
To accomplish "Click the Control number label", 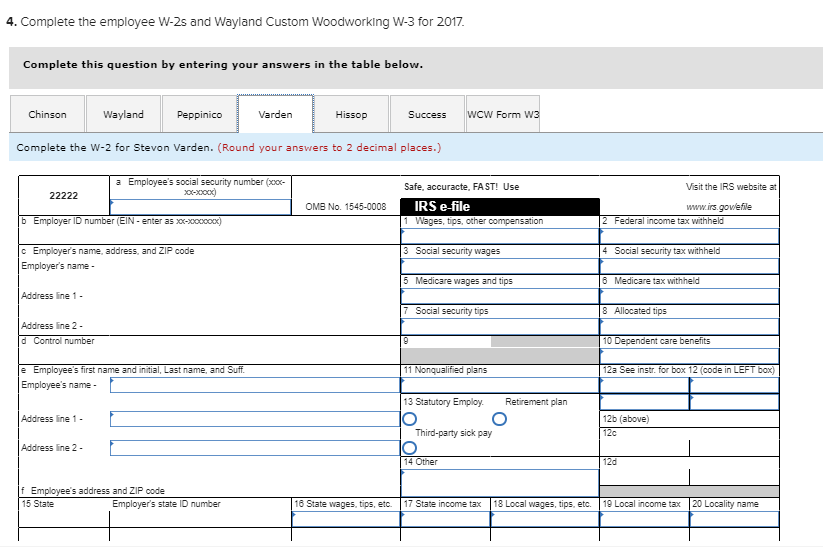I will pyautogui.click(x=58, y=341).
